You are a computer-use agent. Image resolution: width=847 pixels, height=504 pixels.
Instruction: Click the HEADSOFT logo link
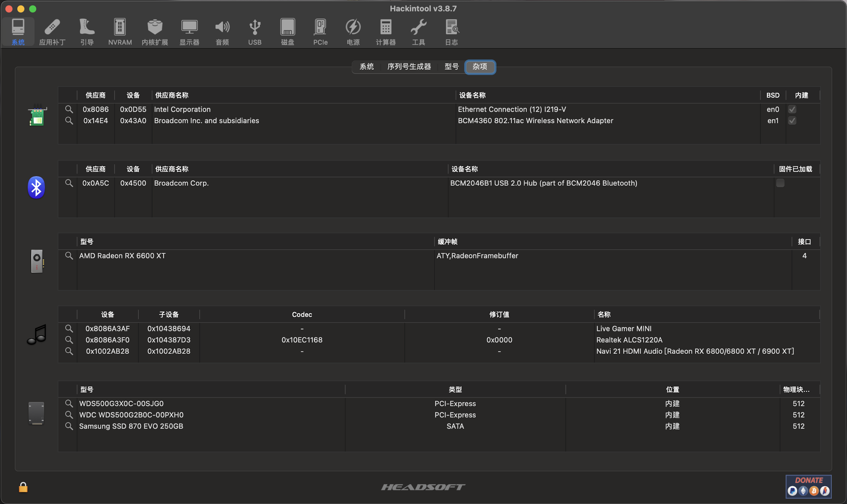[x=423, y=487]
